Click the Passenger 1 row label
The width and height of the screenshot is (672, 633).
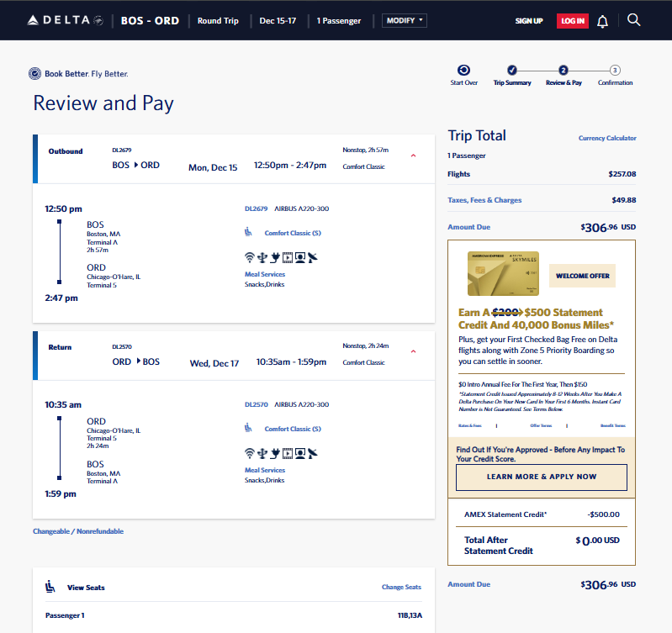[x=65, y=615]
